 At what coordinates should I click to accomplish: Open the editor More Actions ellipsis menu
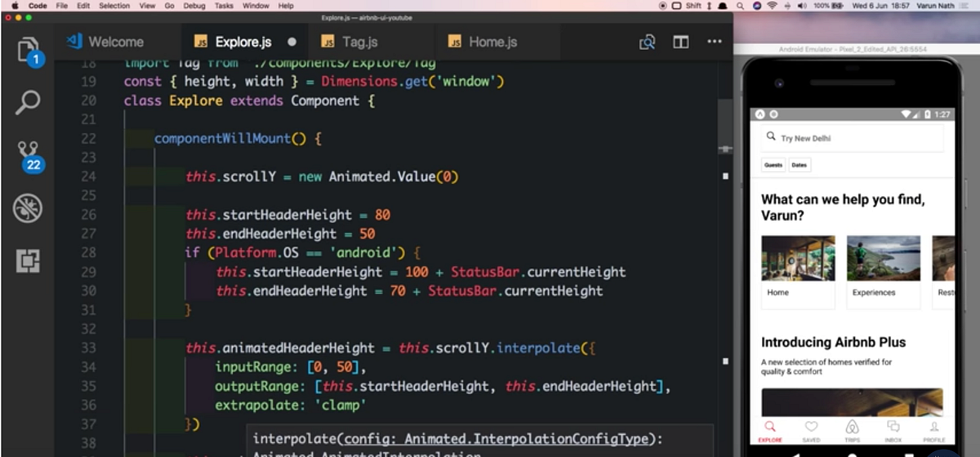pos(714,42)
